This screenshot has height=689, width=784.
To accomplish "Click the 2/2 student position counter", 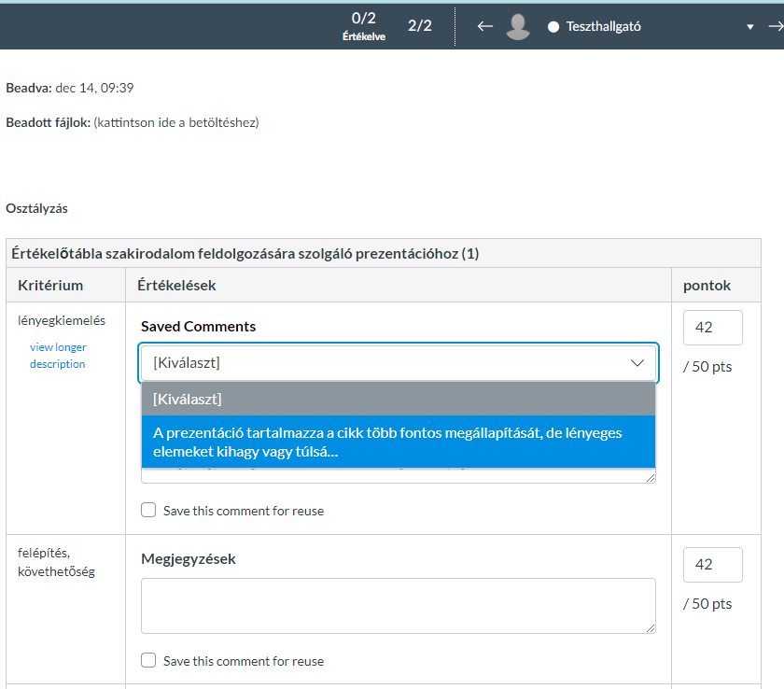I will 419,25.
